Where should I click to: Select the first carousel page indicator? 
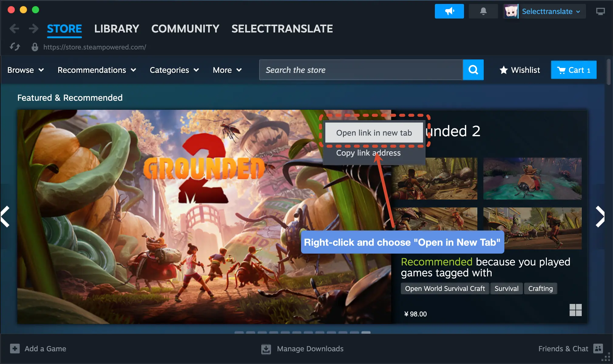[x=239, y=332]
